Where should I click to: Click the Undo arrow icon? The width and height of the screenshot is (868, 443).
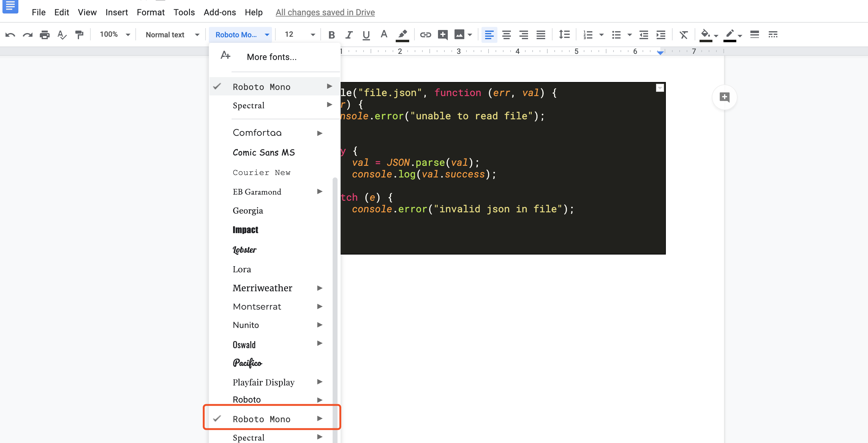click(10, 35)
